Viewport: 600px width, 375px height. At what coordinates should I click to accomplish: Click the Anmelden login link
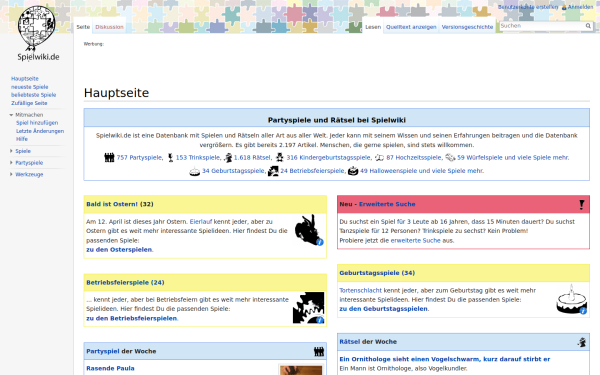(x=580, y=7)
